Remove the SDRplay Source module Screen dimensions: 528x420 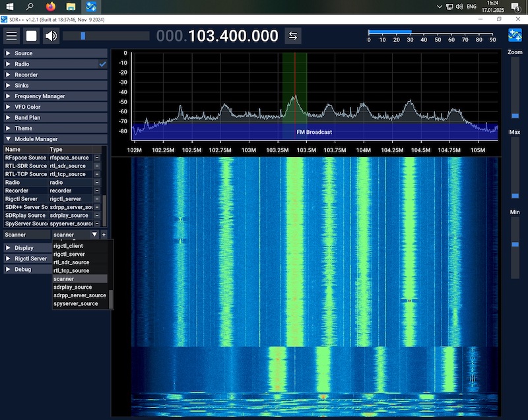[97, 215]
